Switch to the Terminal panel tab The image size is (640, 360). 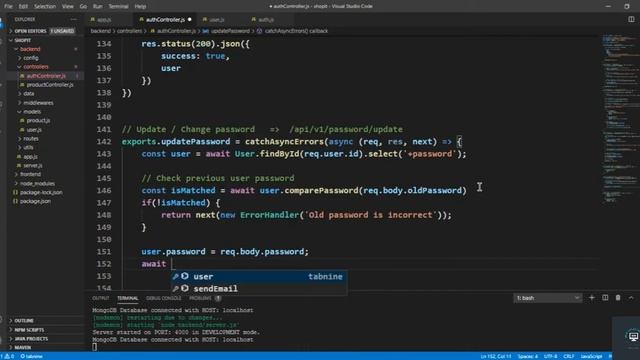[128, 298]
